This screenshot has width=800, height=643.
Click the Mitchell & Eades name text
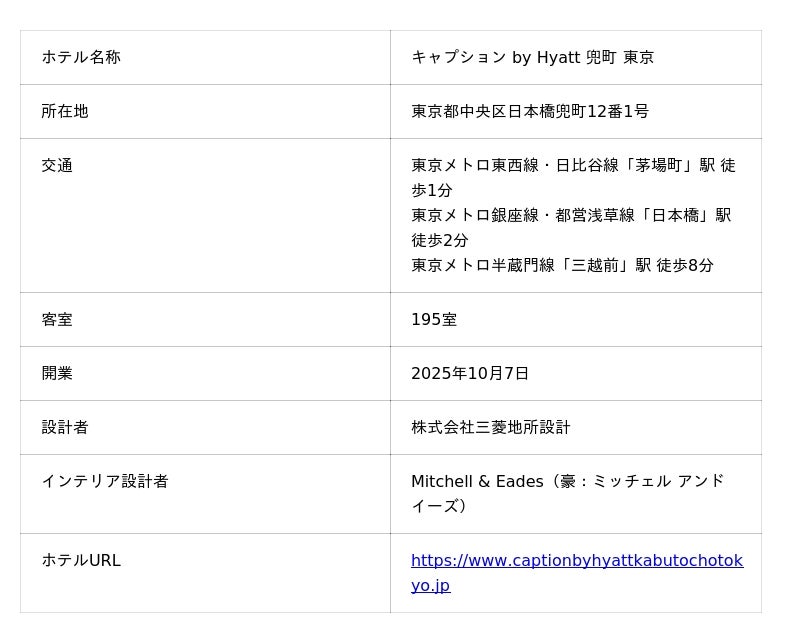click(477, 482)
